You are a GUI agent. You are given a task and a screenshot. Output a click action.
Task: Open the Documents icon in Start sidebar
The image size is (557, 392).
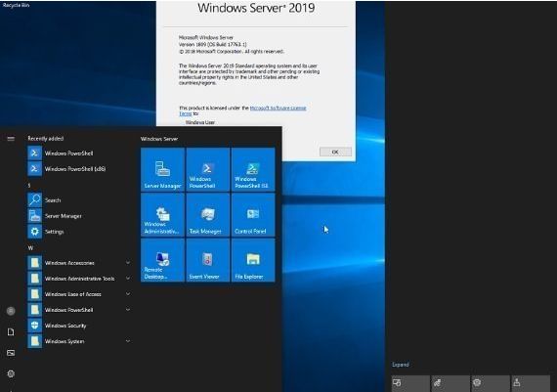(x=11, y=332)
